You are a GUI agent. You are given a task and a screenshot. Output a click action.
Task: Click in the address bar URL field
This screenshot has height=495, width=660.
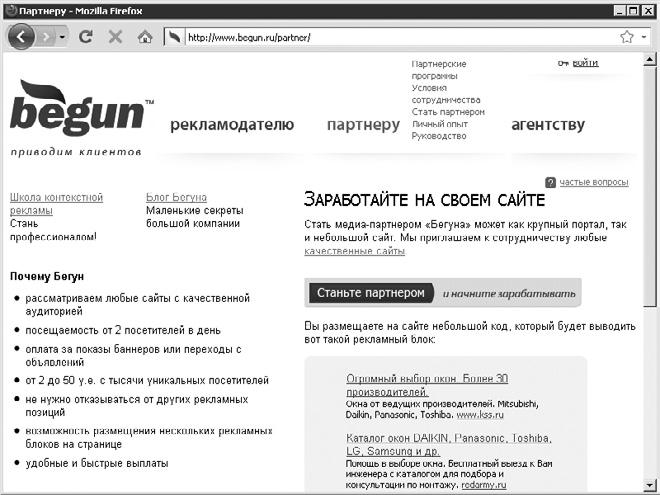coord(400,36)
